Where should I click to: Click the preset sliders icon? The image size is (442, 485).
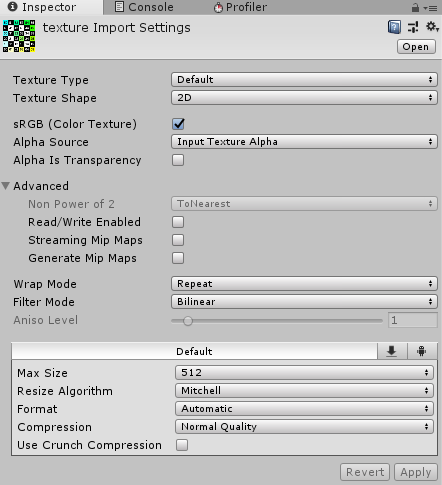pyautogui.click(x=413, y=27)
